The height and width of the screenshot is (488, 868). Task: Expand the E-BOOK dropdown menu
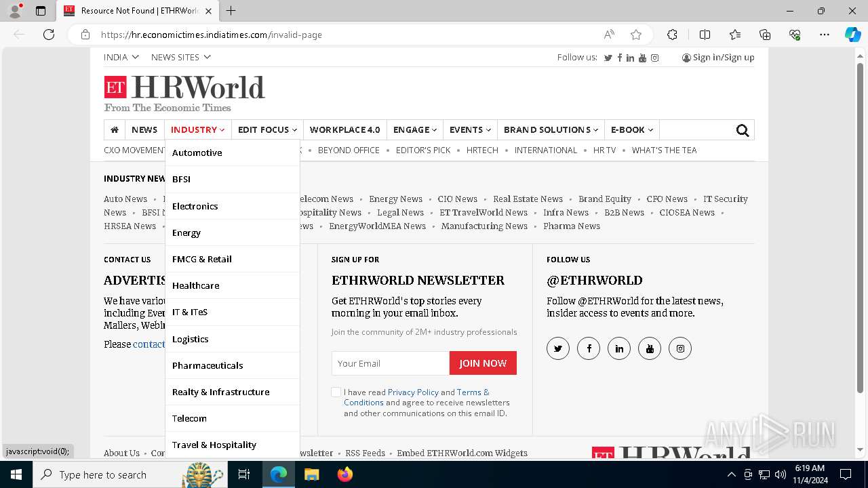click(x=631, y=129)
